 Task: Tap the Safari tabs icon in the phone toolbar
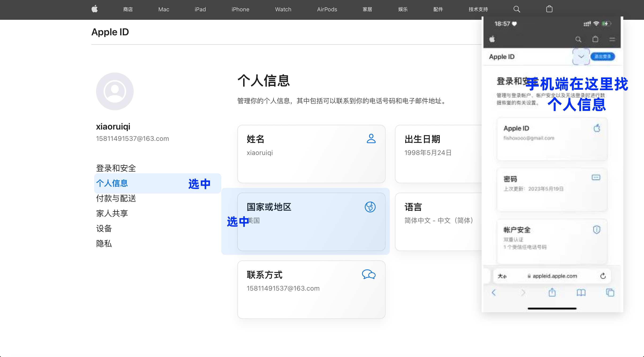(x=610, y=292)
